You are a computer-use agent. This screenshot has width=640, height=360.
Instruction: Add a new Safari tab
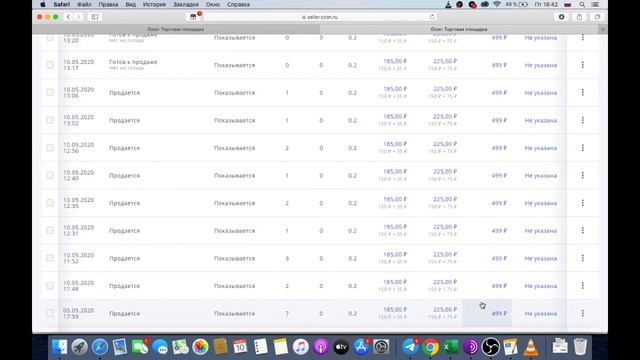[x=603, y=29]
